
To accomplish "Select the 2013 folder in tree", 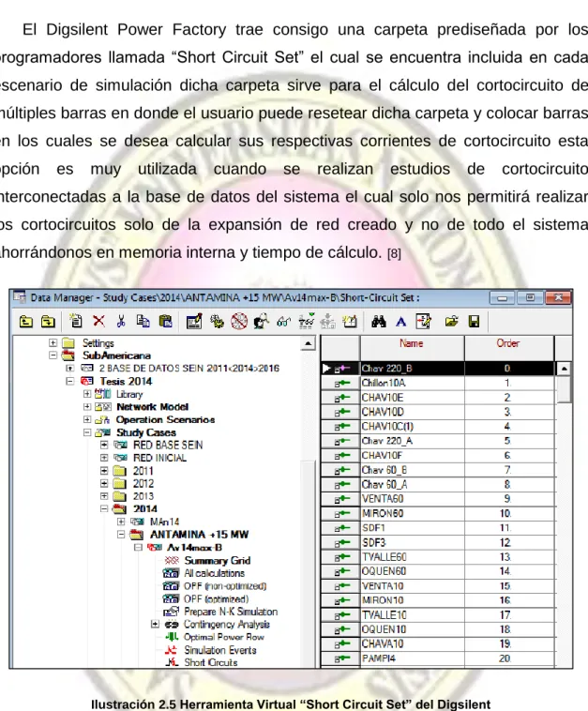I will 143,496.
